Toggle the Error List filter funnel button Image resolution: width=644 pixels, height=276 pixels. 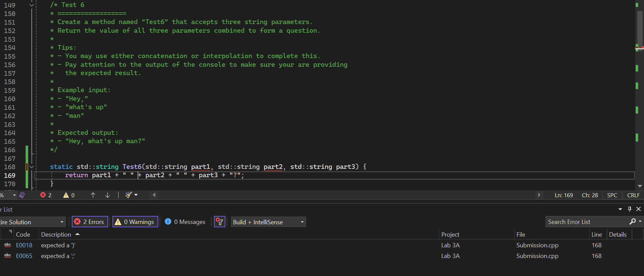coord(219,222)
